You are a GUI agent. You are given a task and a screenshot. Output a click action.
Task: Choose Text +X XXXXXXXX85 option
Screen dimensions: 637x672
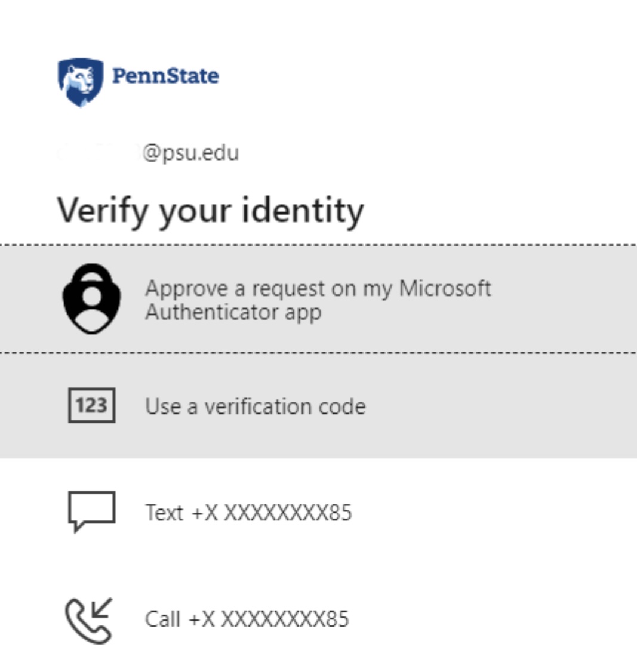point(248,513)
